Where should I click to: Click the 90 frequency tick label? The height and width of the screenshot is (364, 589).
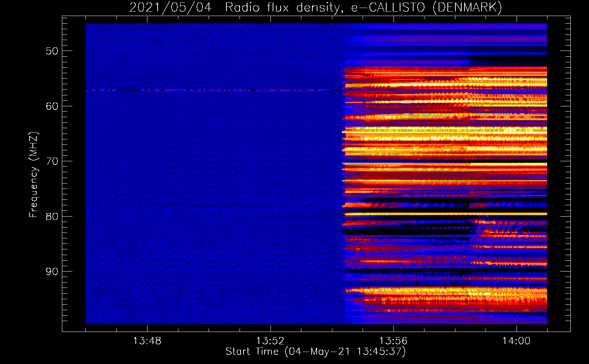(52, 272)
